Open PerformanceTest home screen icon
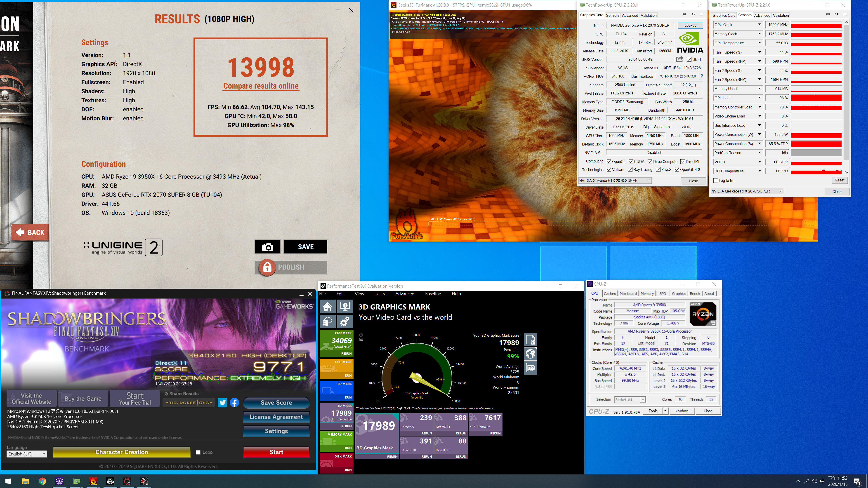Image resolution: width=868 pixels, height=488 pixels. [328, 307]
